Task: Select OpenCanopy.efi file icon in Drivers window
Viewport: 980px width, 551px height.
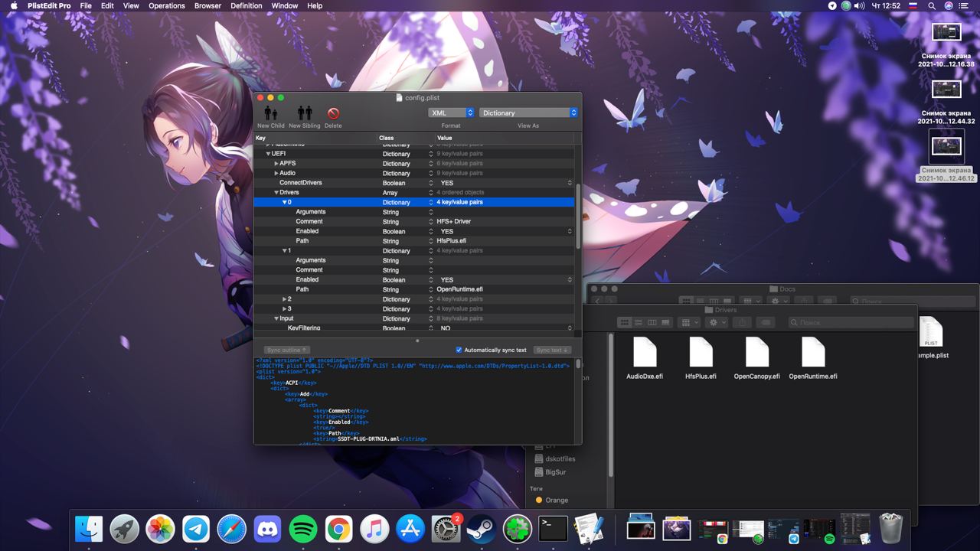Action: [757, 352]
